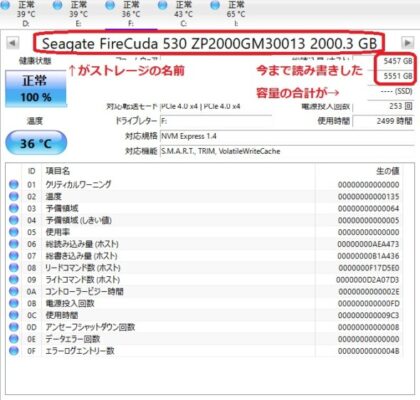The height and width of the screenshot is (400, 420).
Task: Click status icon for 0A コントローラービジー時間
Action: (x=14, y=291)
